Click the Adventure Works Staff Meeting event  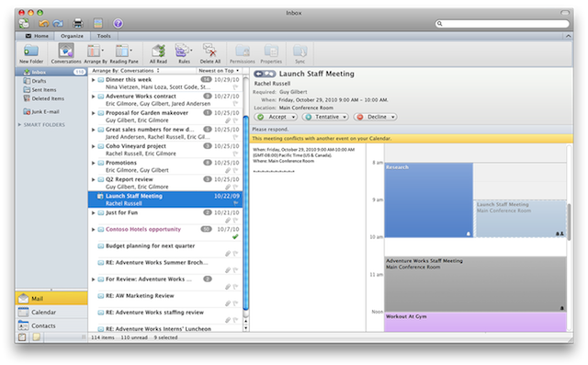pyautogui.click(x=475, y=284)
